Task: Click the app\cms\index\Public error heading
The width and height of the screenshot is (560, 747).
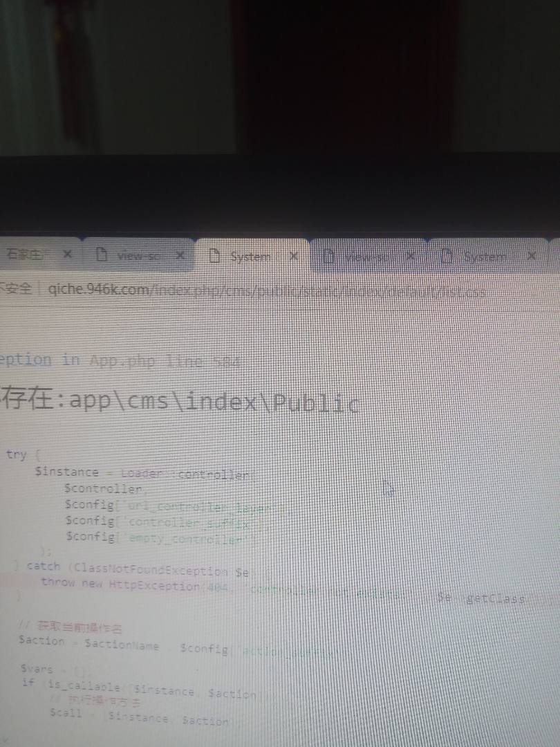Action: tap(180, 401)
